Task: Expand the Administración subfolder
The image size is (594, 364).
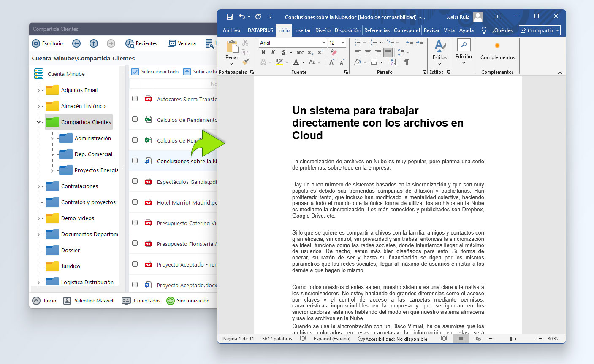Action: pos(52,138)
